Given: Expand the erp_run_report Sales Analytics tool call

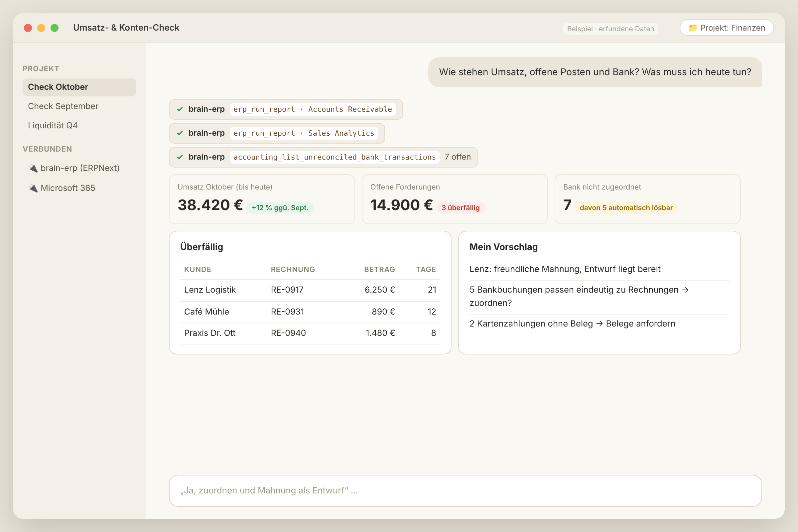Looking at the screenshot, I should 277,133.
